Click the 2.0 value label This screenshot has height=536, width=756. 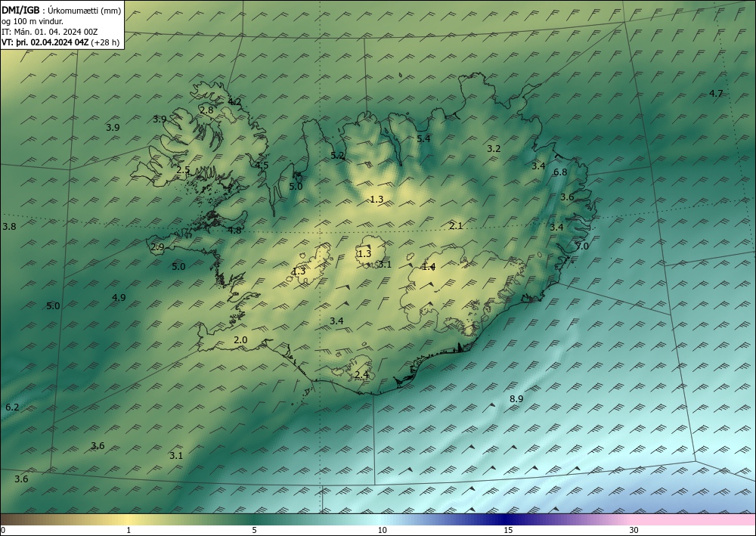tap(240, 340)
